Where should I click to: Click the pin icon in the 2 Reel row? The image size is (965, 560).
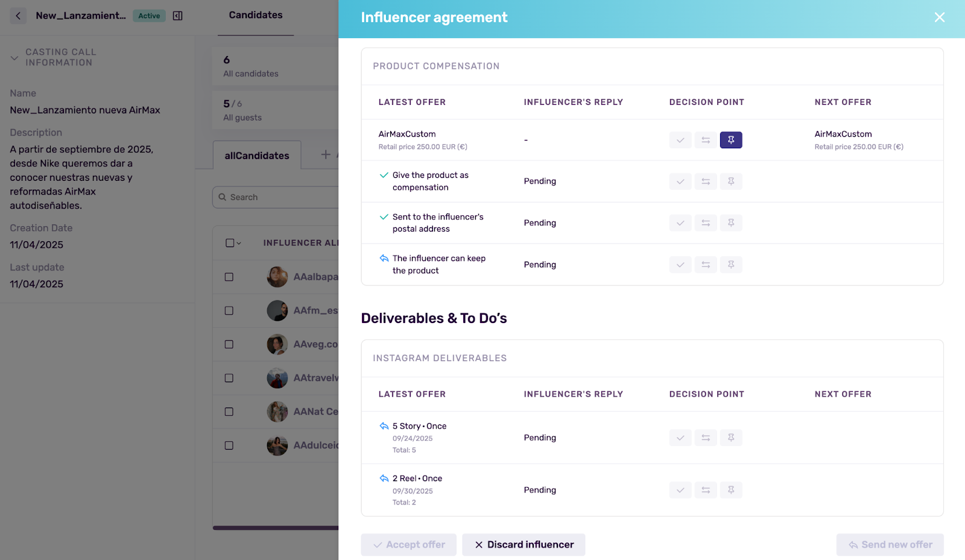coord(730,490)
